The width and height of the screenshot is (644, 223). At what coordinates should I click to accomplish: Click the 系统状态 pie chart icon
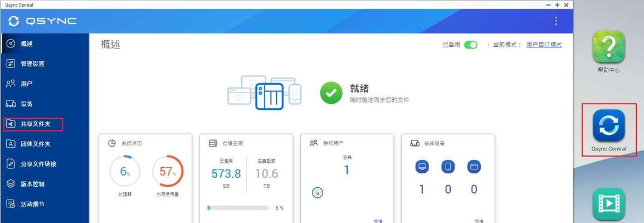112,143
